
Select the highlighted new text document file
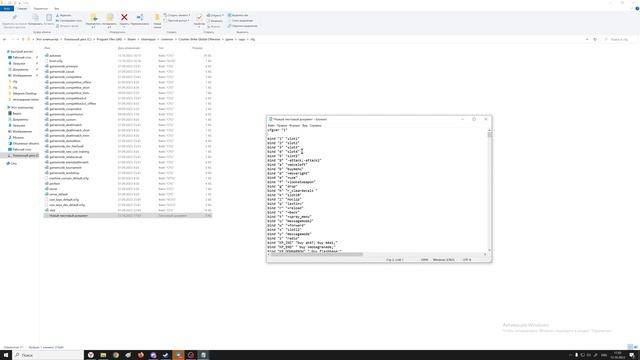tap(128, 216)
